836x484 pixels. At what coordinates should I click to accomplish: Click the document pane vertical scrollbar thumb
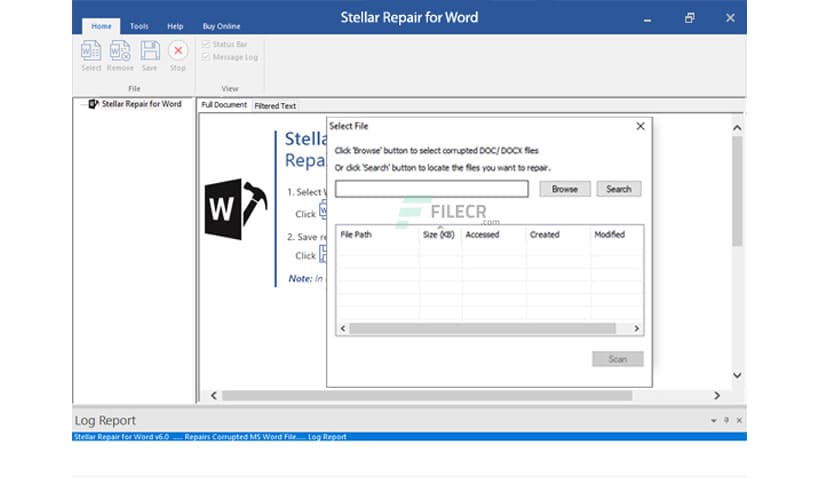coord(737,191)
